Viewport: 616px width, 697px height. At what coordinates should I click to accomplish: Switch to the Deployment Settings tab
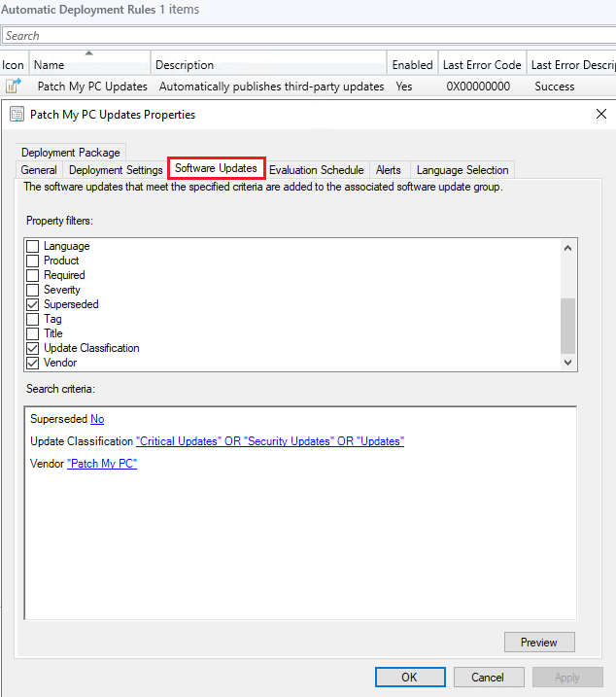116,170
